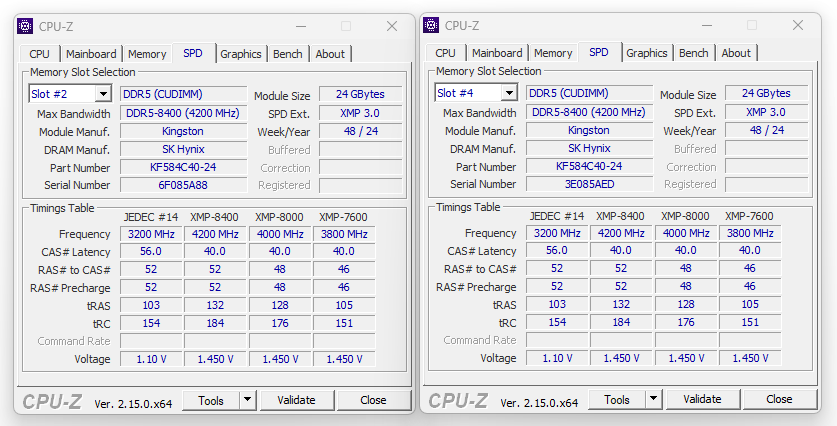Switch to the Bench tab in right window

(x=694, y=53)
